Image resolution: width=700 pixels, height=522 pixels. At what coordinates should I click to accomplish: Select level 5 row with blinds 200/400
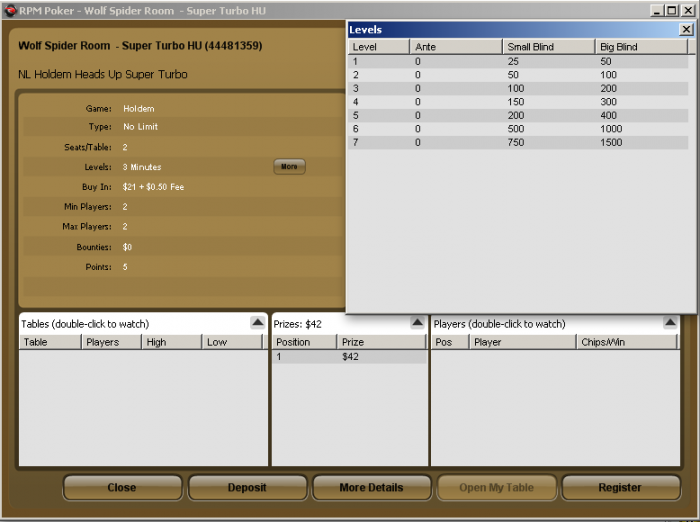(x=518, y=115)
